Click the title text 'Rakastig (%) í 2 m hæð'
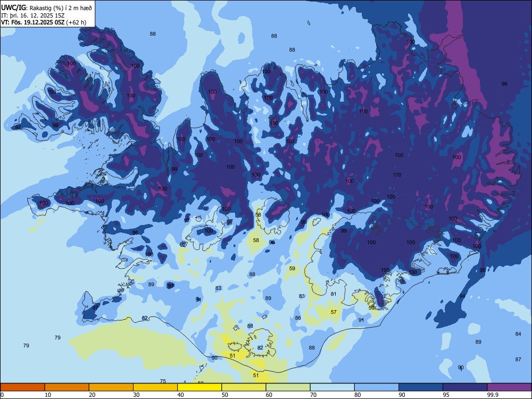The image size is (532, 399). coord(61,7)
